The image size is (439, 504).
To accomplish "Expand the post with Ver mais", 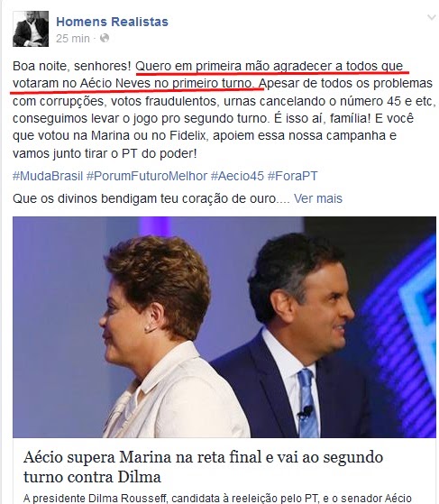I will [x=318, y=198].
